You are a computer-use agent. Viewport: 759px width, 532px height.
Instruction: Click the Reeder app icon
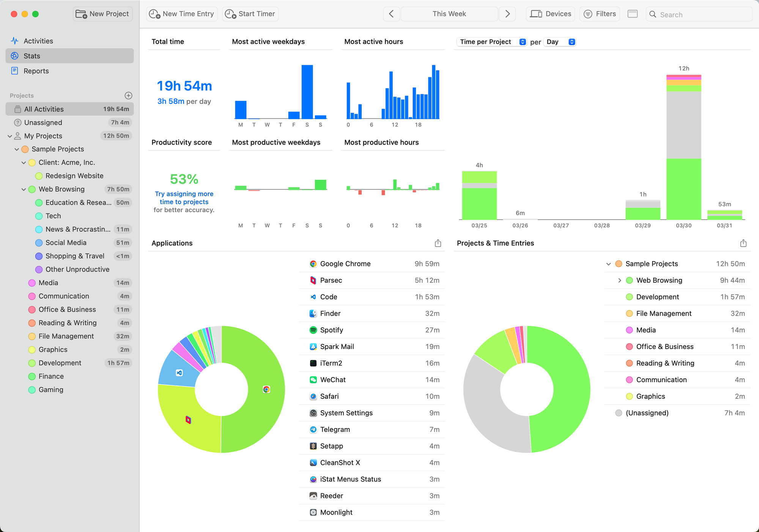tap(313, 496)
